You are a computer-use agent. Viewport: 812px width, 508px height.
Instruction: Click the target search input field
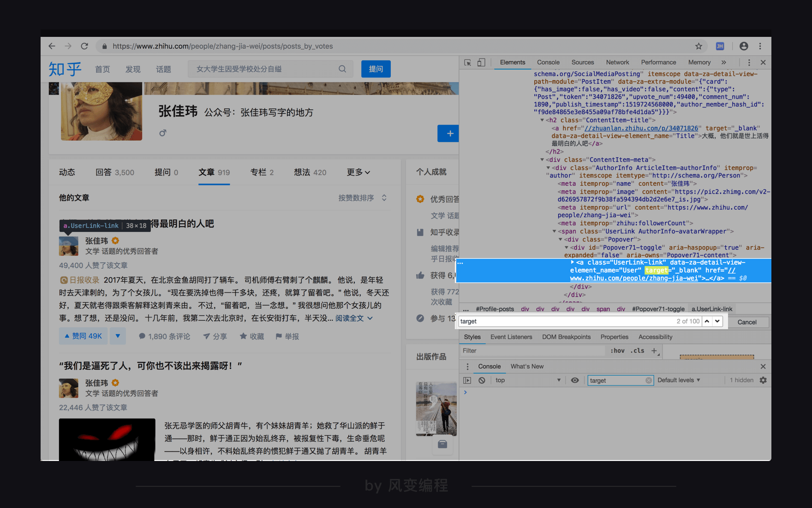(531, 321)
